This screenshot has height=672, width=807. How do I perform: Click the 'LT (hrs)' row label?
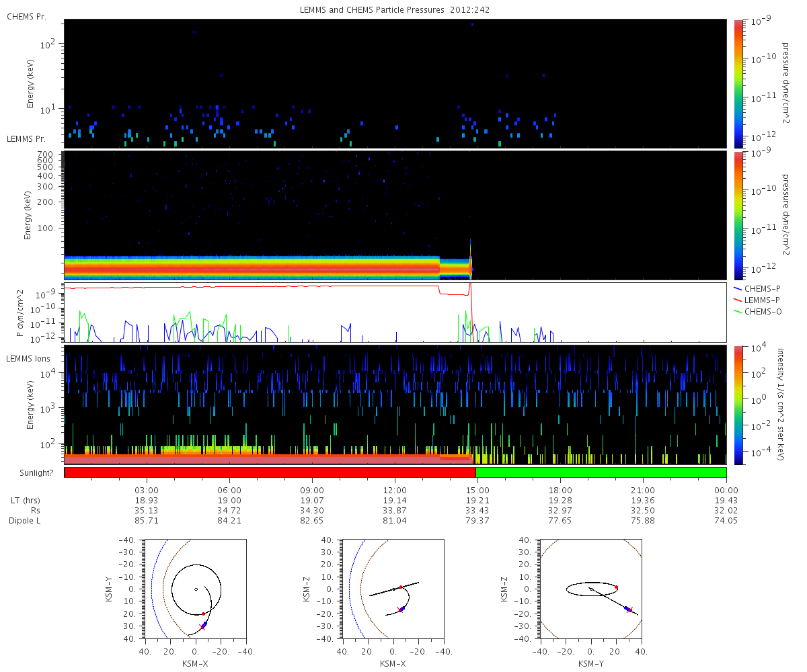tap(26, 501)
